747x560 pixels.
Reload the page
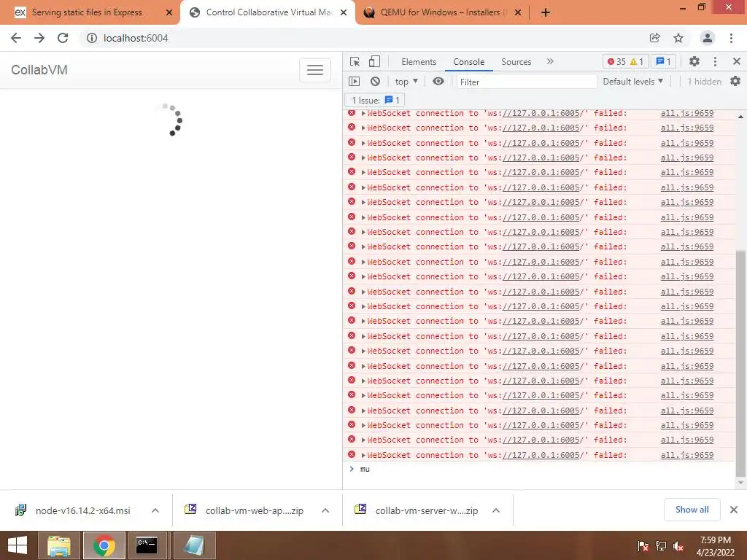pos(63,38)
